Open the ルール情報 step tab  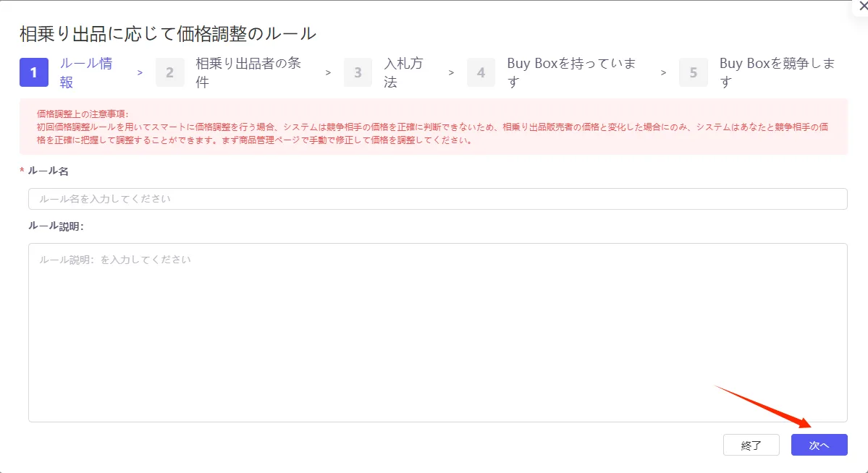(86, 72)
